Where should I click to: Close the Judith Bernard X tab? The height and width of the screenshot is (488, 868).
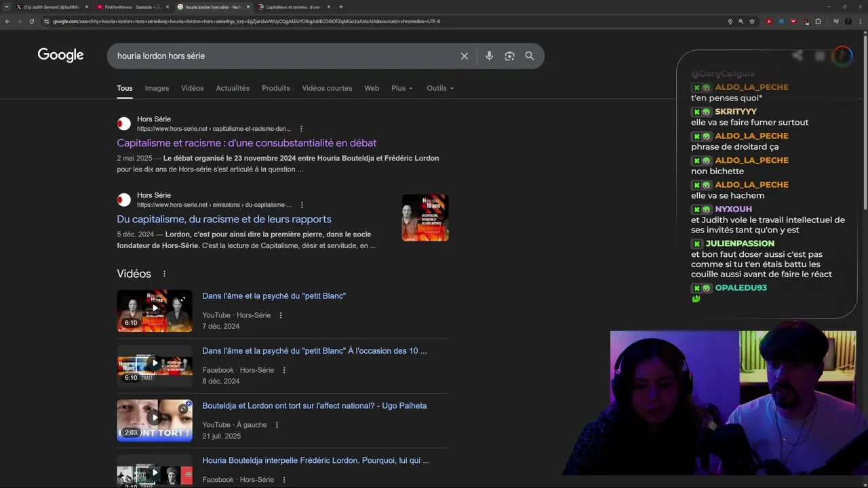(87, 7)
